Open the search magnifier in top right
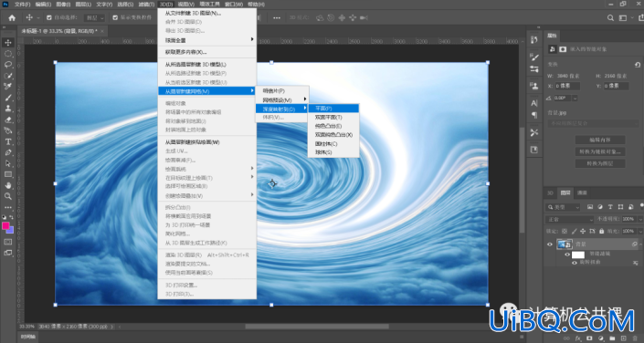The height and width of the screenshot is (343, 644). 611,17
